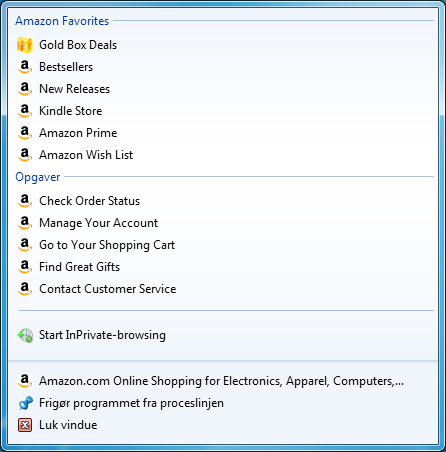Select Find Great Gifts task
This screenshot has height=452, width=446.
tap(79, 267)
